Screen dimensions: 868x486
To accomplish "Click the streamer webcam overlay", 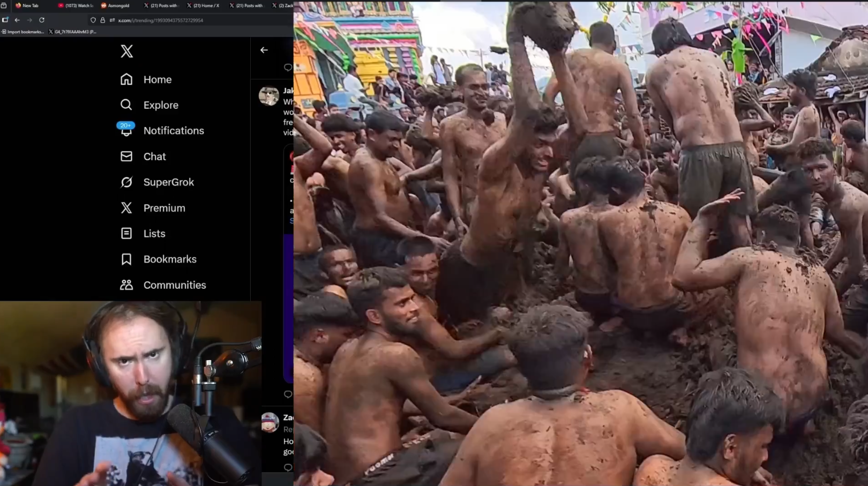I will point(131,393).
